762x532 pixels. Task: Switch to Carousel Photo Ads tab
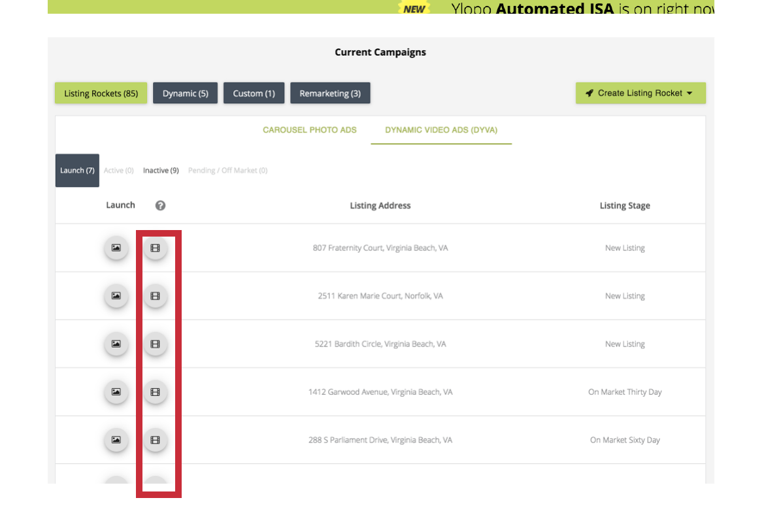click(309, 130)
